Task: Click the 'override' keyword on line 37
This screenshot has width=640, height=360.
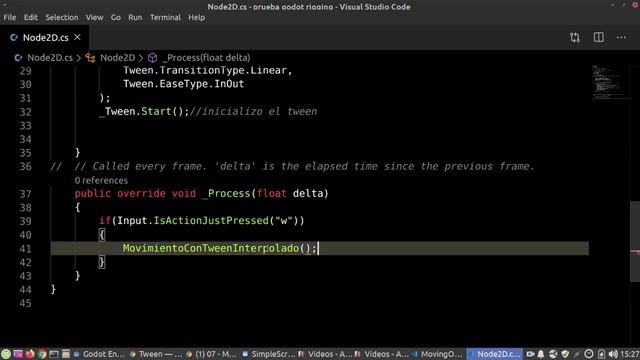Action: click(141, 193)
